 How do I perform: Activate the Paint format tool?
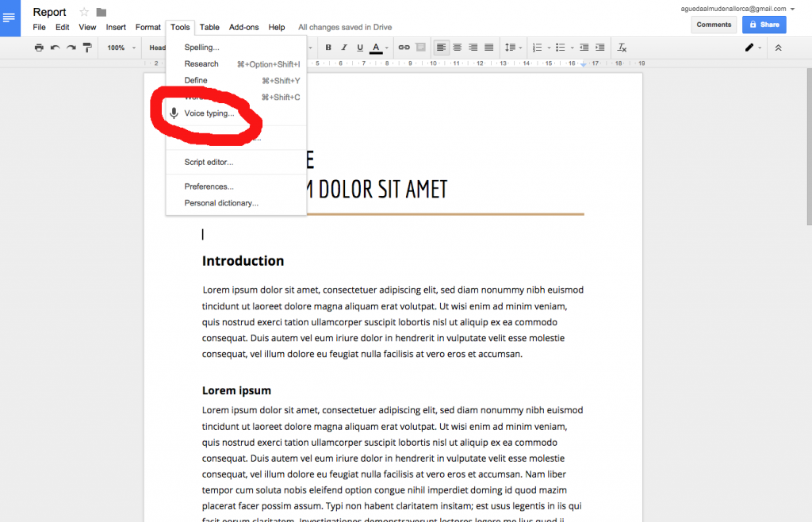(x=87, y=47)
